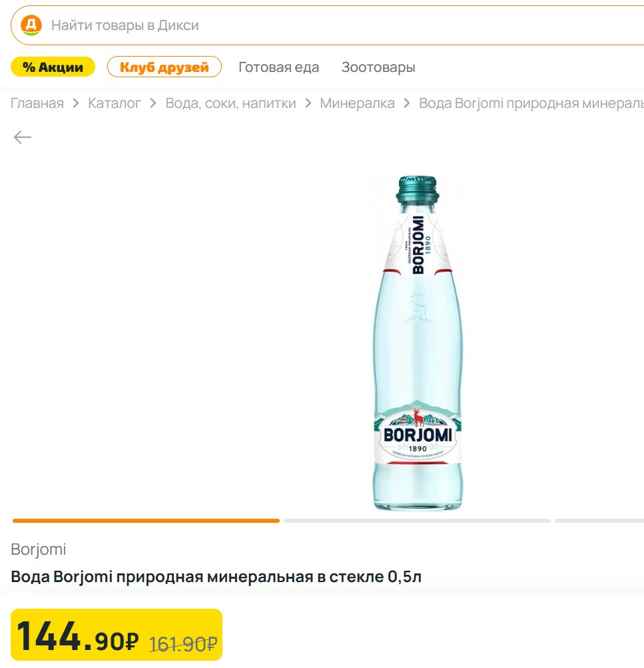Open the % Акции promotions tab
644x668 pixels.
[x=53, y=67]
